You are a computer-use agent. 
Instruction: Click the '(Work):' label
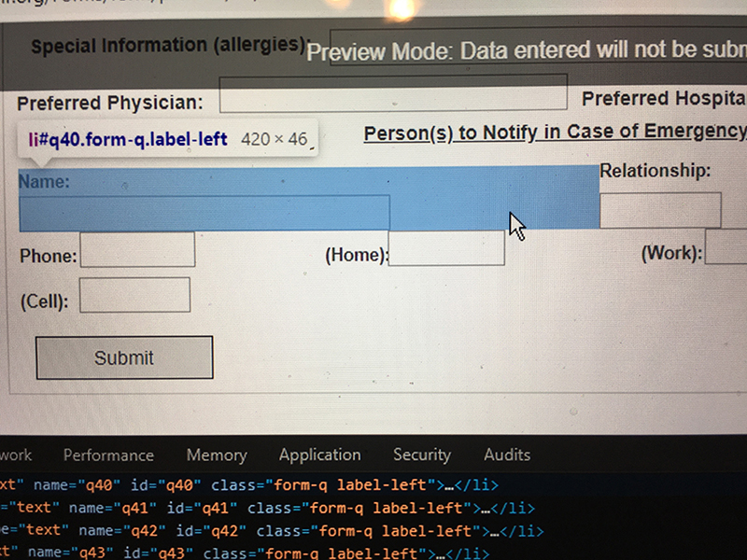click(671, 253)
